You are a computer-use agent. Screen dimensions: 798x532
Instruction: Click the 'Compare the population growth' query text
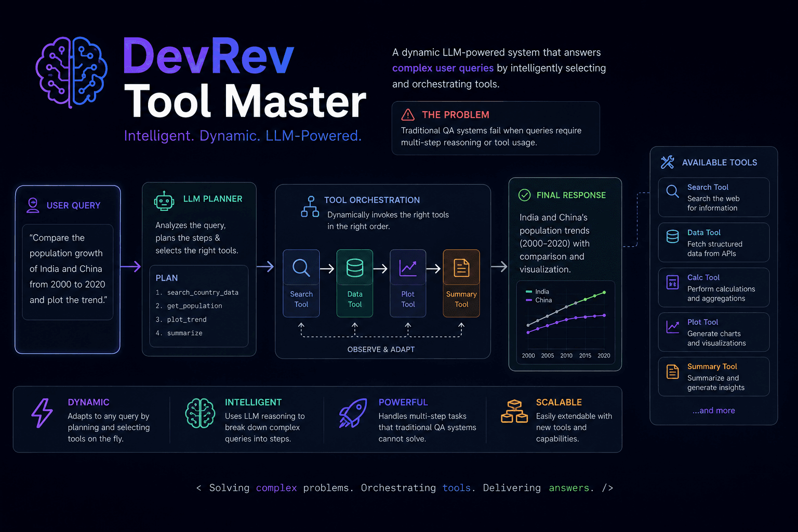click(68, 269)
